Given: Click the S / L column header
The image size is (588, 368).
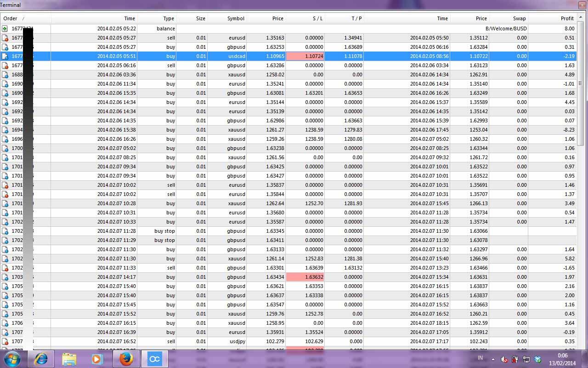Looking at the screenshot, I should point(317,18).
